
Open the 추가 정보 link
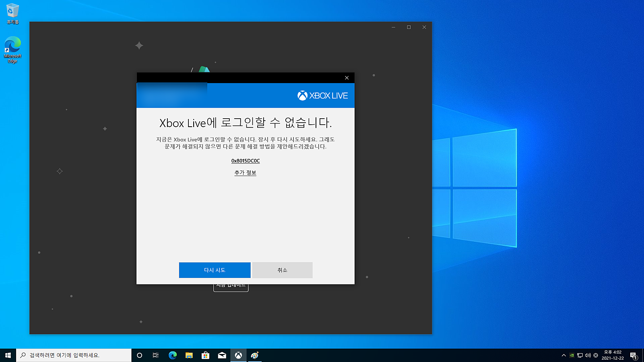[x=246, y=173]
